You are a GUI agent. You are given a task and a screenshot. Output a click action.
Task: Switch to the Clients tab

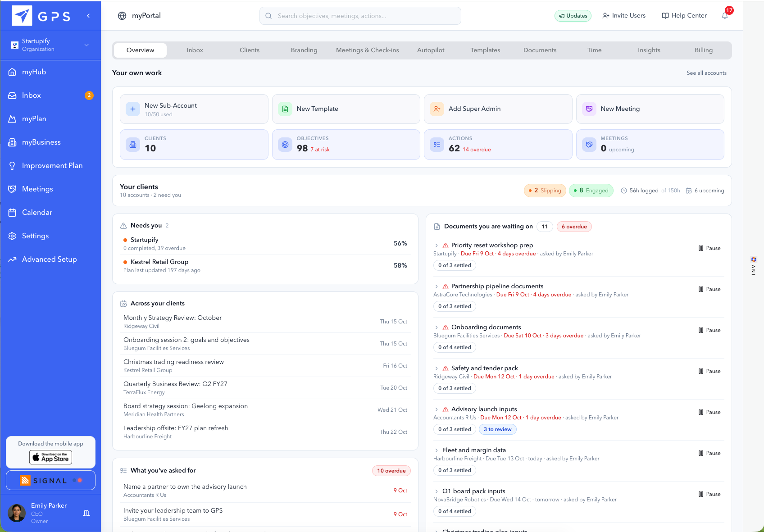tap(250, 50)
